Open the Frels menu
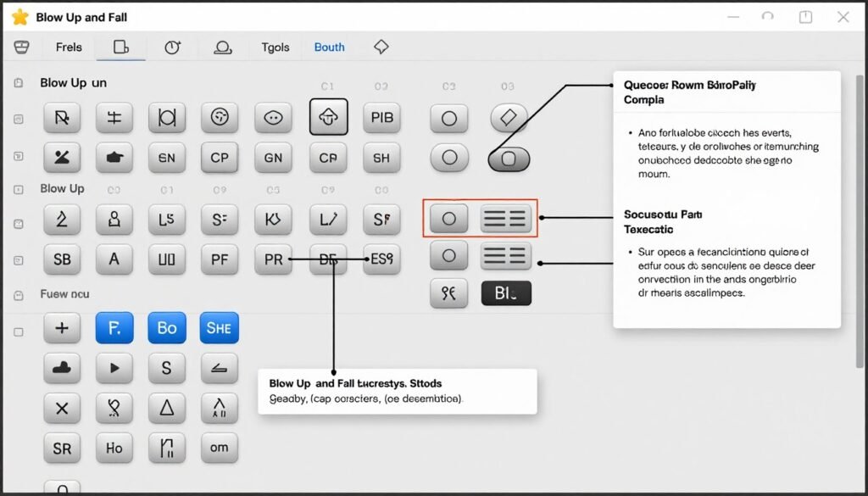868x496 pixels. click(x=68, y=47)
